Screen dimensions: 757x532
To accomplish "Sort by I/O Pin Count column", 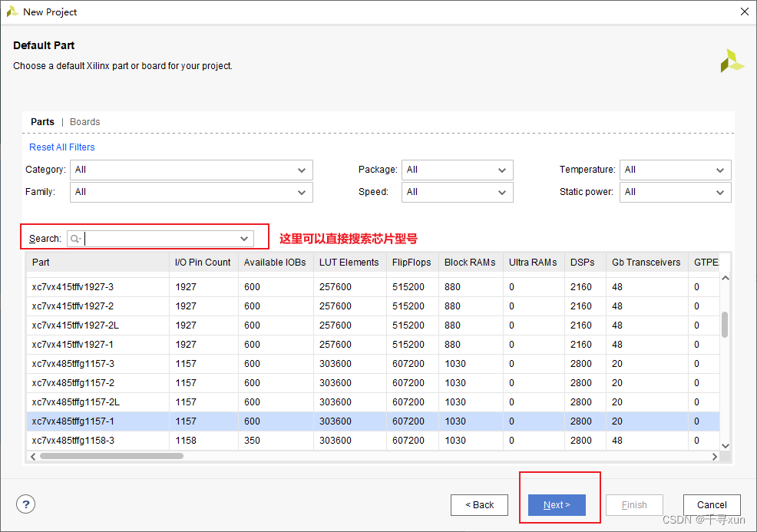I will (x=203, y=262).
